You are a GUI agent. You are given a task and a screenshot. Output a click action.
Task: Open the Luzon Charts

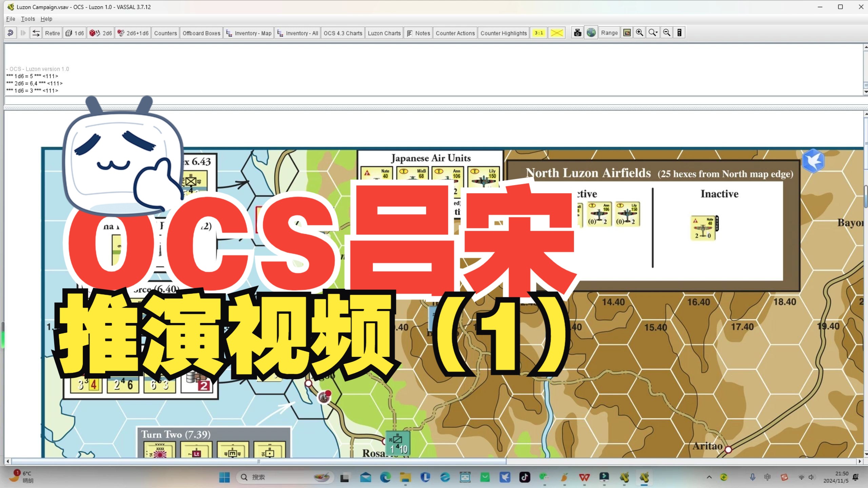384,33
